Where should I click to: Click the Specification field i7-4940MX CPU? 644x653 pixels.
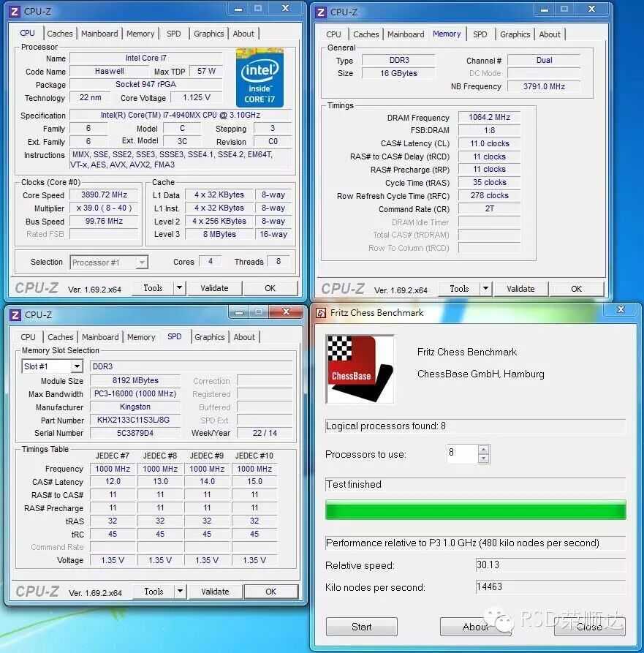tap(181, 115)
